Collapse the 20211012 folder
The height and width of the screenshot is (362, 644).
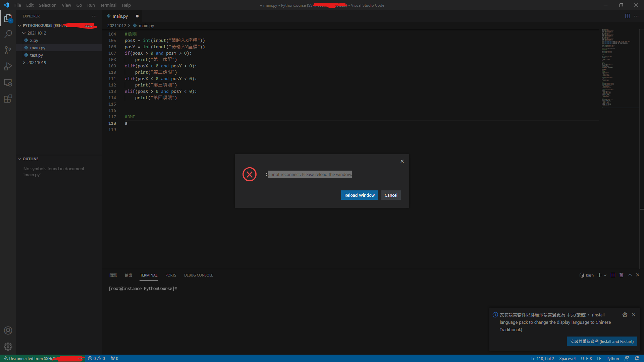(x=23, y=33)
